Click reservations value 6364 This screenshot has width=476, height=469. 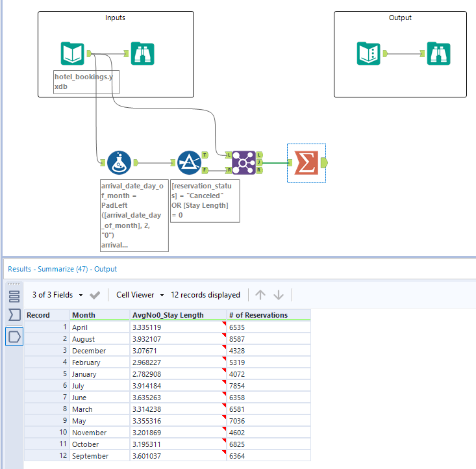tap(269, 456)
